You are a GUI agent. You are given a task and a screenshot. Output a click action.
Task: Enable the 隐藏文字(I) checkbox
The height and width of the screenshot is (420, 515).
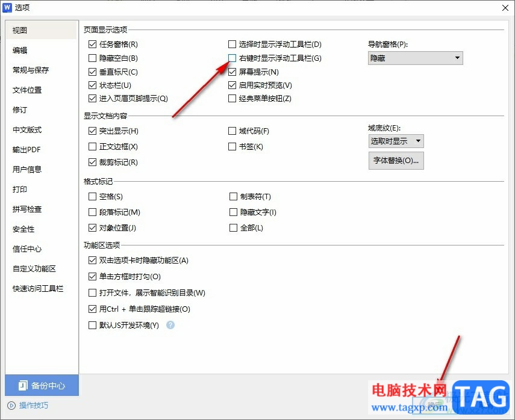[x=233, y=212]
